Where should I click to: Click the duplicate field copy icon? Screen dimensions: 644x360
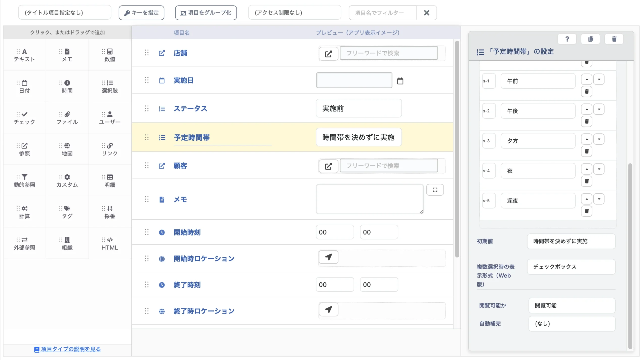590,39
